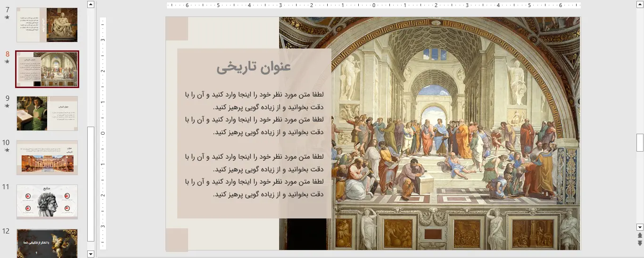
Task: Click the thumbnail pane scrollbar thumb
Action: tap(91, 184)
